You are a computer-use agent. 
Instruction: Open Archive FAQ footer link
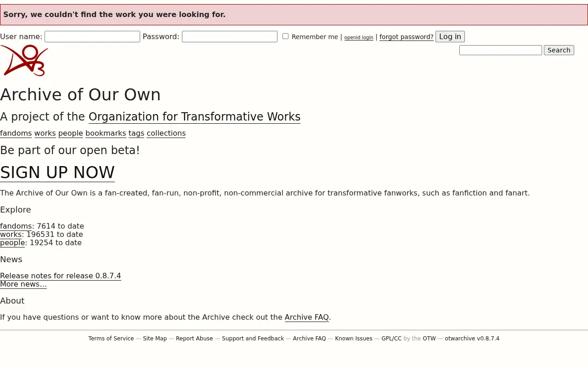[310, 339]
